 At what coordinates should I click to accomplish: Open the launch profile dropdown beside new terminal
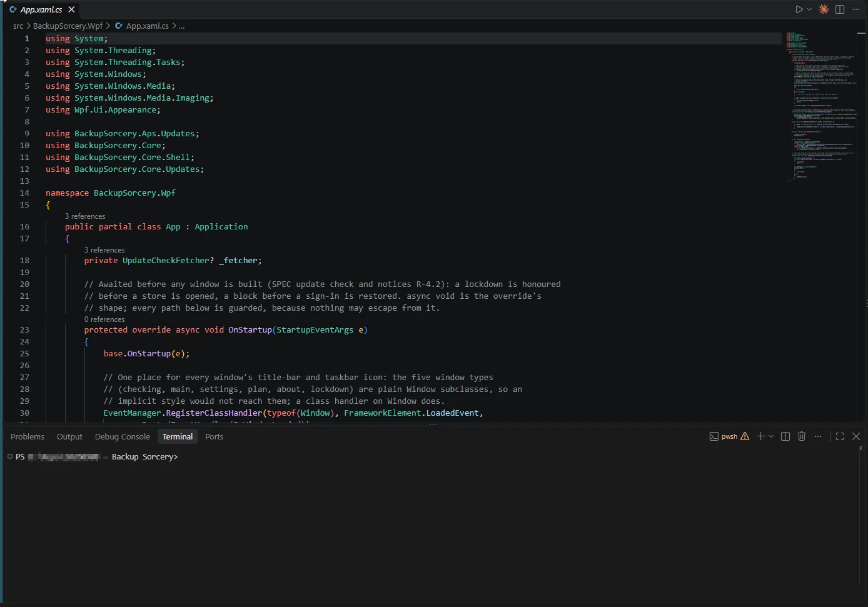coord(771,436)
